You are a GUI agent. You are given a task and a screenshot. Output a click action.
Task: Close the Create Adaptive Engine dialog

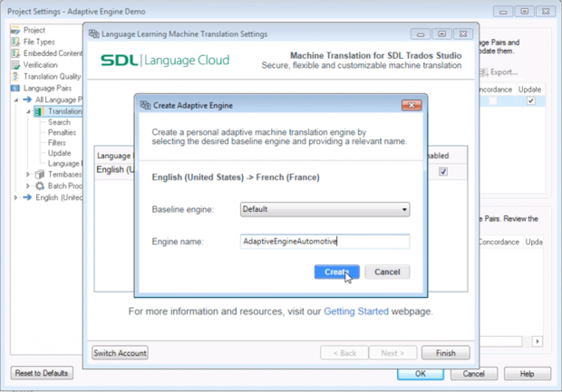[x=411, y=105]
